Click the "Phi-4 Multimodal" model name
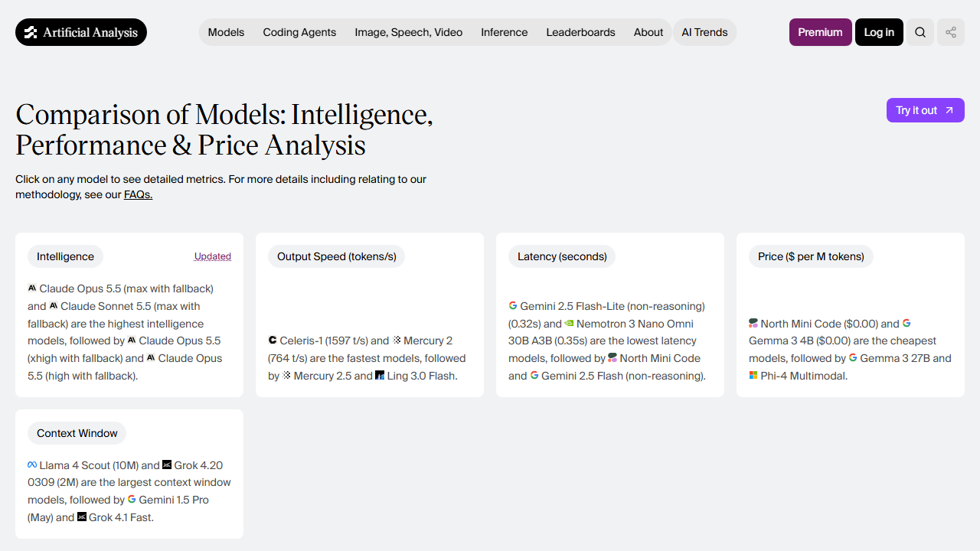980x551 pixels. pyautogui.click(x=804, y=376)
